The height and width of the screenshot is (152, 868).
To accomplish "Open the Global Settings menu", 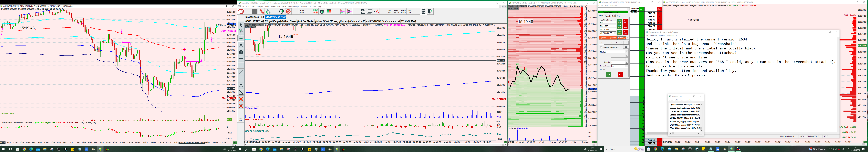I will 293,6.
